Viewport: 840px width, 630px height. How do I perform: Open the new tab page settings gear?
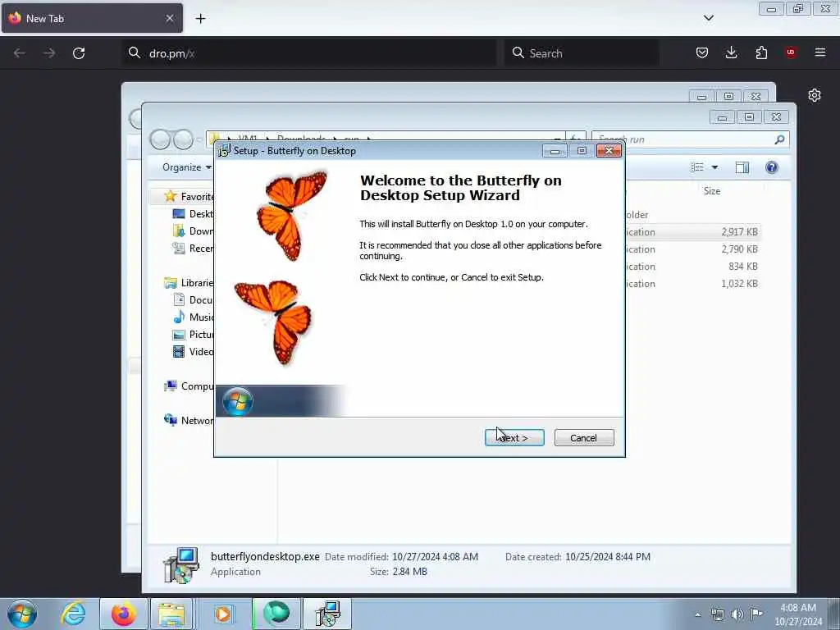815,95
